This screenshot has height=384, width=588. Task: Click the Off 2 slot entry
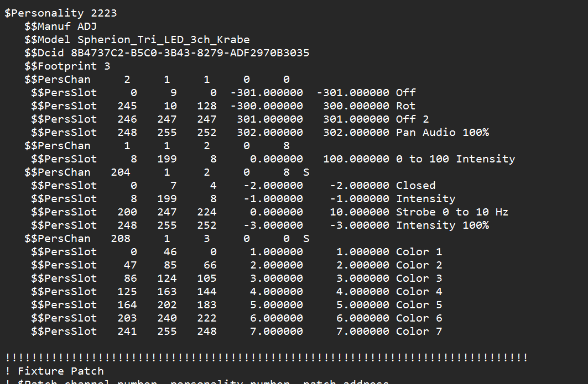coord(221,119)
